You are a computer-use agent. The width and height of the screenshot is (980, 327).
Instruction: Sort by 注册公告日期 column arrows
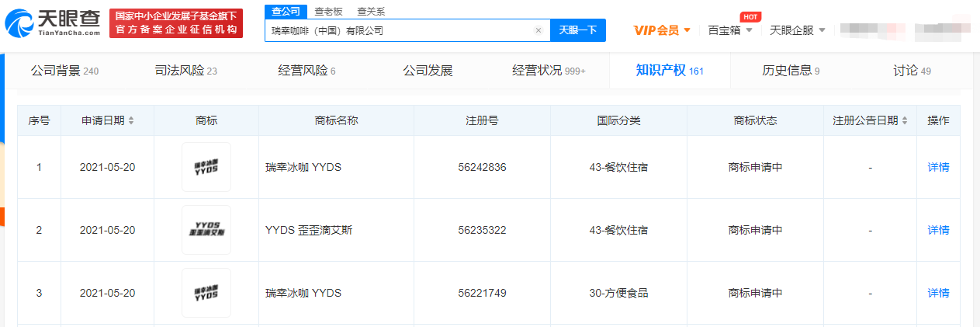[x=905, y=121]
